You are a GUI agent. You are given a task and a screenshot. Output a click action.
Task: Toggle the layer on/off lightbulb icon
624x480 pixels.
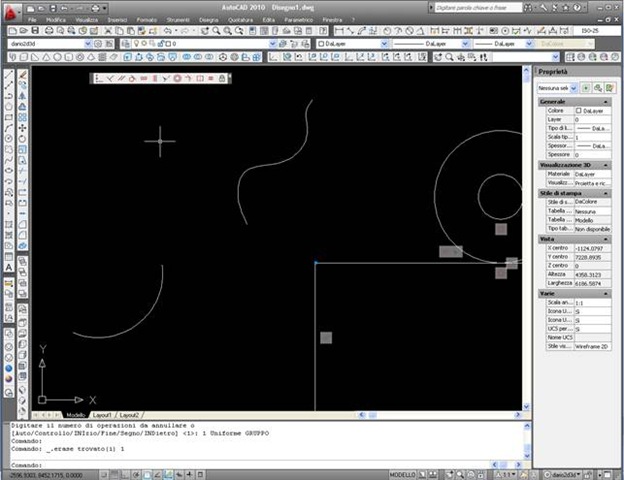point(136,43)
